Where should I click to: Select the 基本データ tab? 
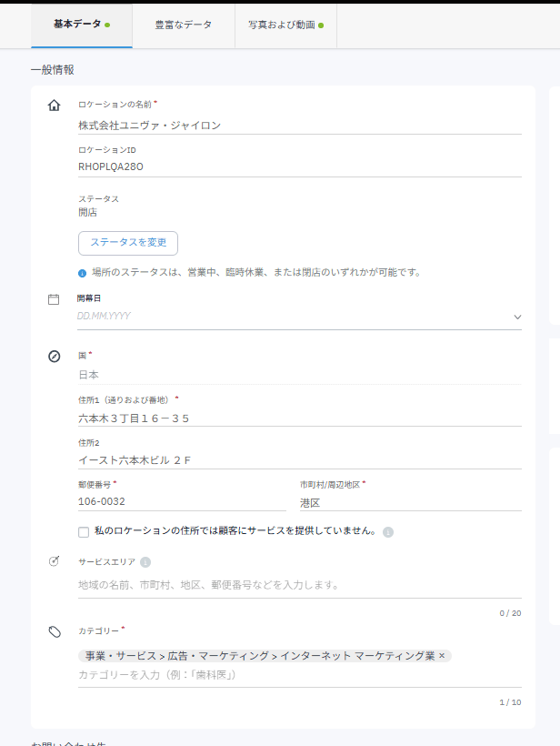pos(81,25)
